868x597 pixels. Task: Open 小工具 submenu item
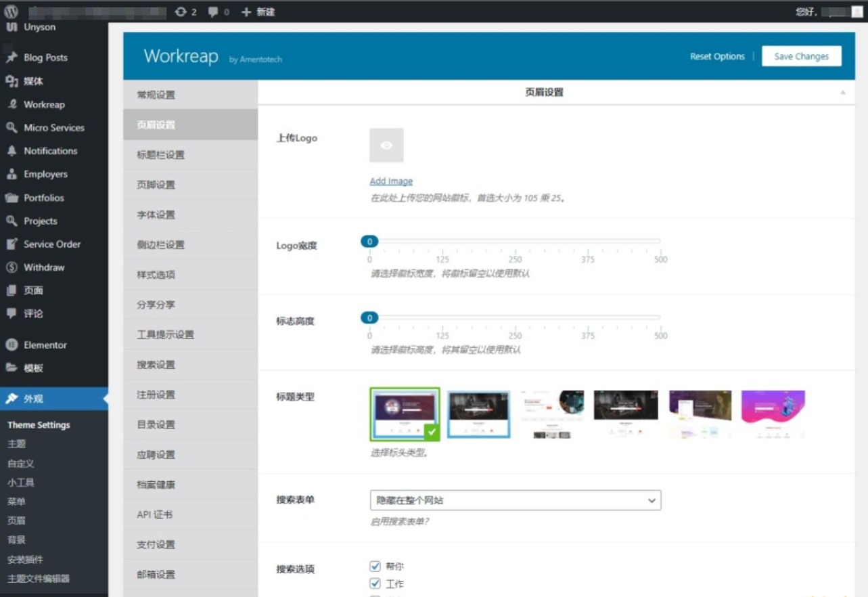click(21, 483)
